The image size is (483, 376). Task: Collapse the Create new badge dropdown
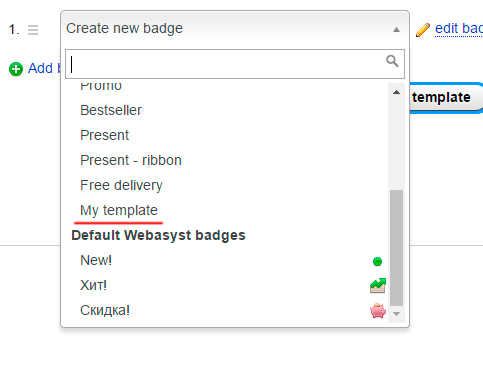click(235, 29)
